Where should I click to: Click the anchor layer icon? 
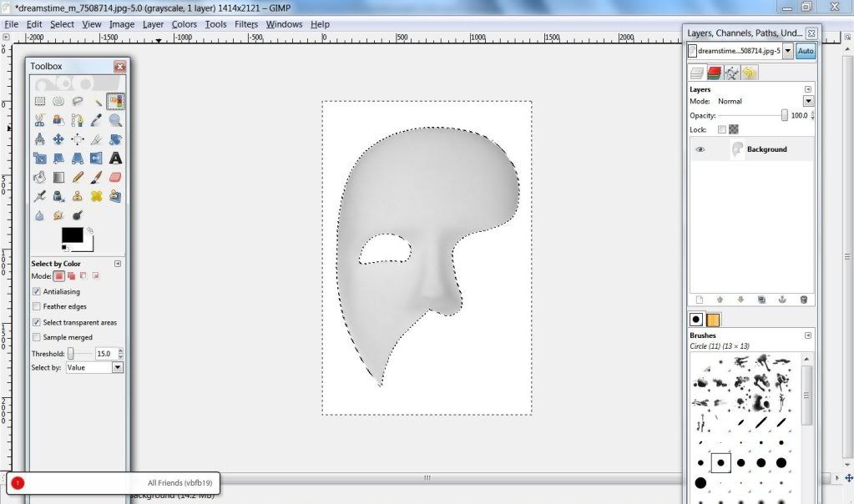click(x=783, y=299)
